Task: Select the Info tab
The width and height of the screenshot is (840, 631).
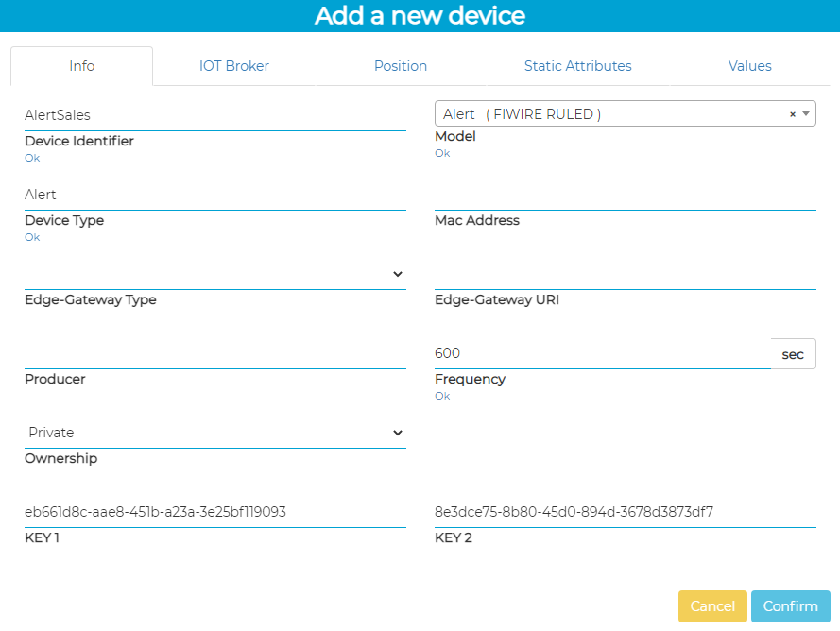Action: click(x=82, y=66)
